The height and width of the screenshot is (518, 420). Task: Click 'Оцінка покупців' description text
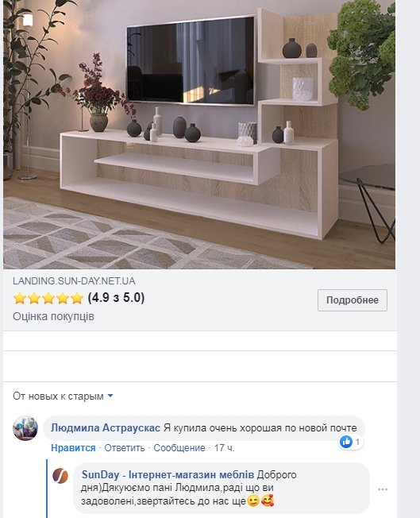[x=53, y=316]
